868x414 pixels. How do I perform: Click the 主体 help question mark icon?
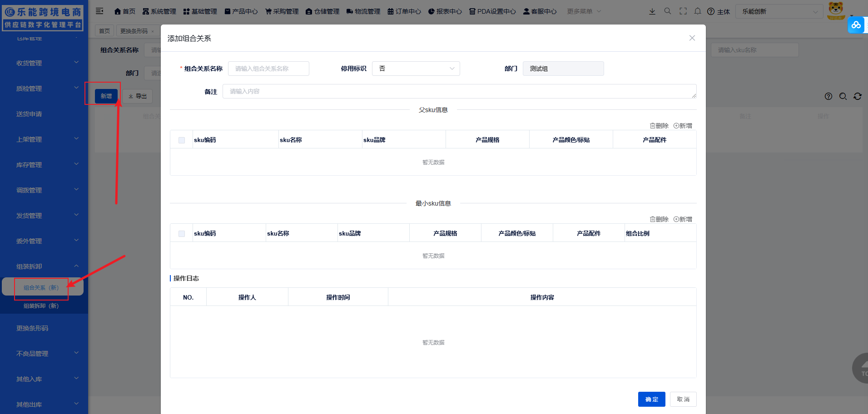click(711, 11)
